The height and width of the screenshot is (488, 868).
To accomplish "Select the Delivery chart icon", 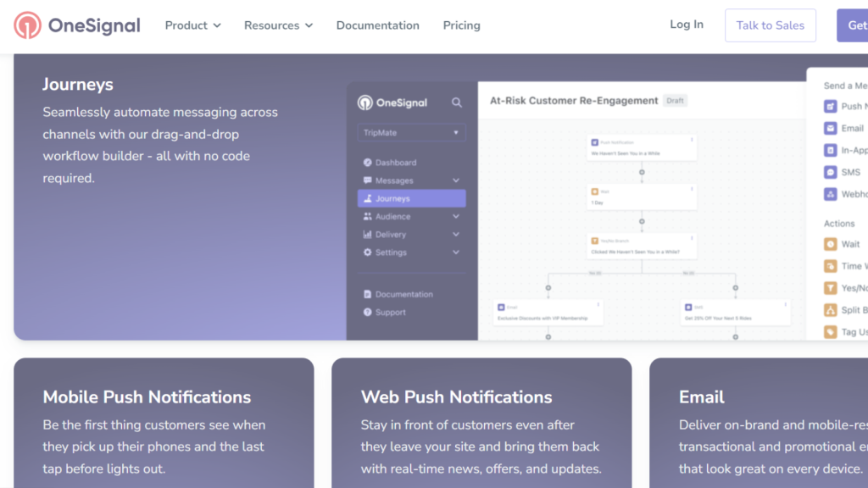I will 366,235.
